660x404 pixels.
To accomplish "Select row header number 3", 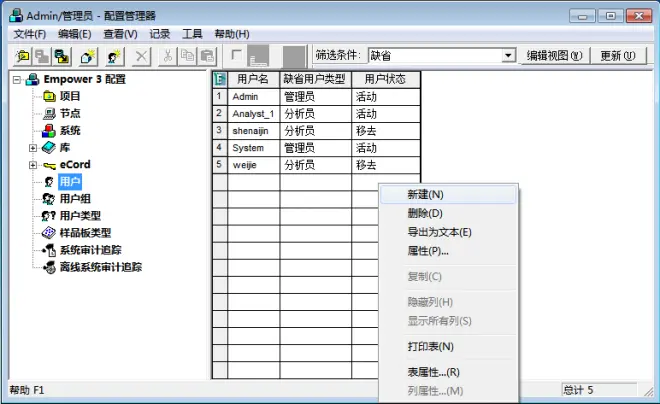I will point(219,131).
